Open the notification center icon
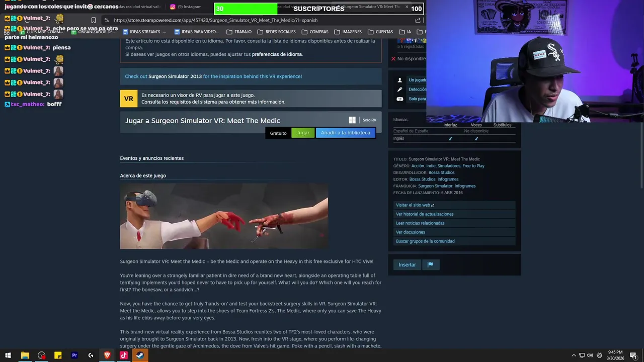The height and width of the screenshot is (362, 644). 633,355
